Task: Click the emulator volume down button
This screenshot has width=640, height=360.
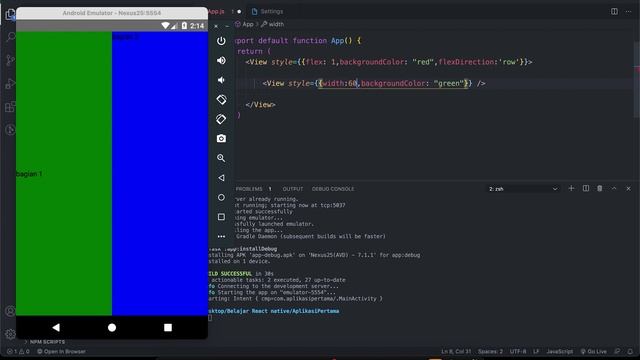Action: 221,80
